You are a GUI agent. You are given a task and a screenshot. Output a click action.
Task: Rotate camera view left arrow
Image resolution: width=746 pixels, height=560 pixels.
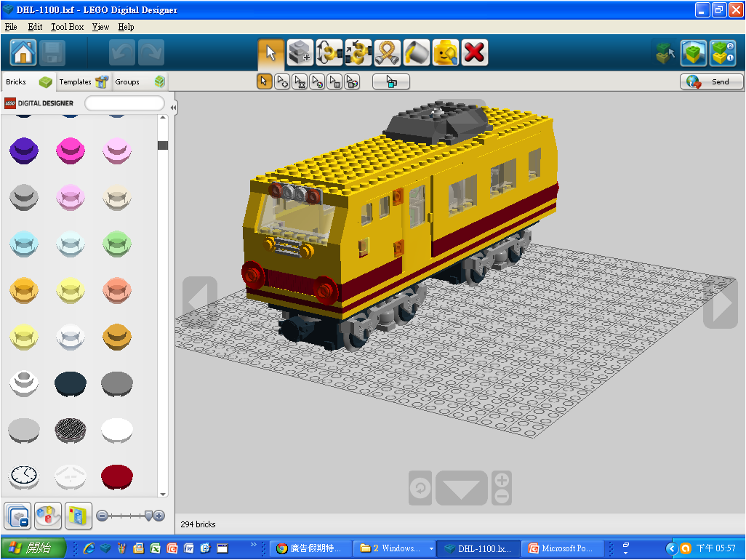point(200,302)
